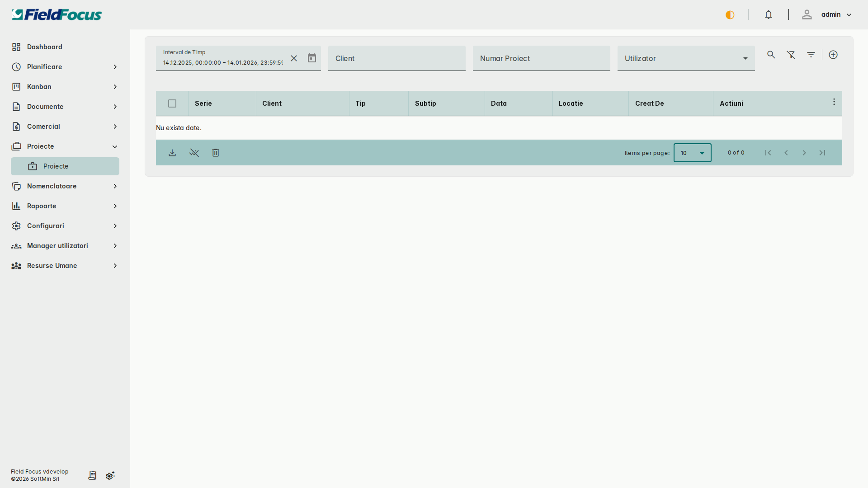
Task: Delete selection using the trash icon
Action: pos(216,153)
